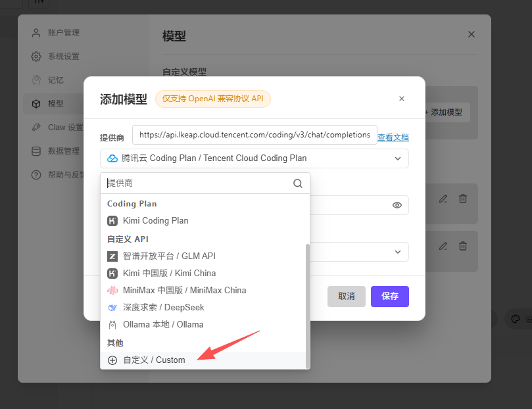
Task: Click 保存 to save the model
Action: 389,297
